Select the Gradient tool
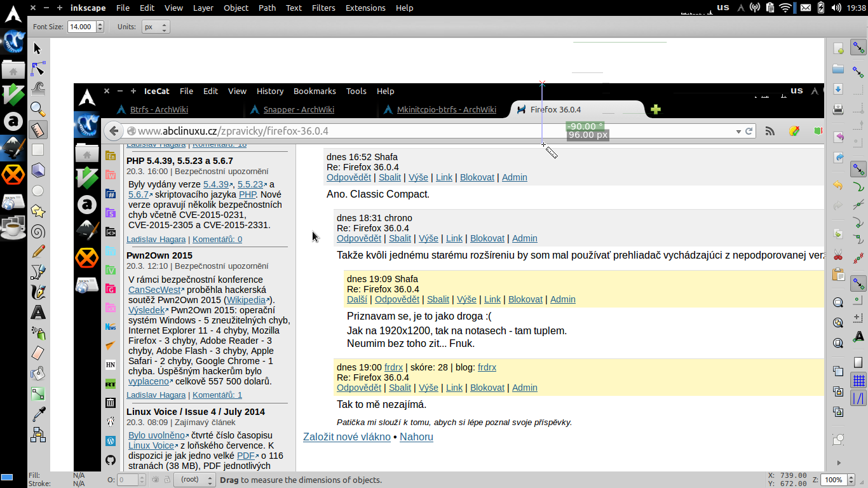Viewport: 868px width, 488px height. tap(37, 394)
